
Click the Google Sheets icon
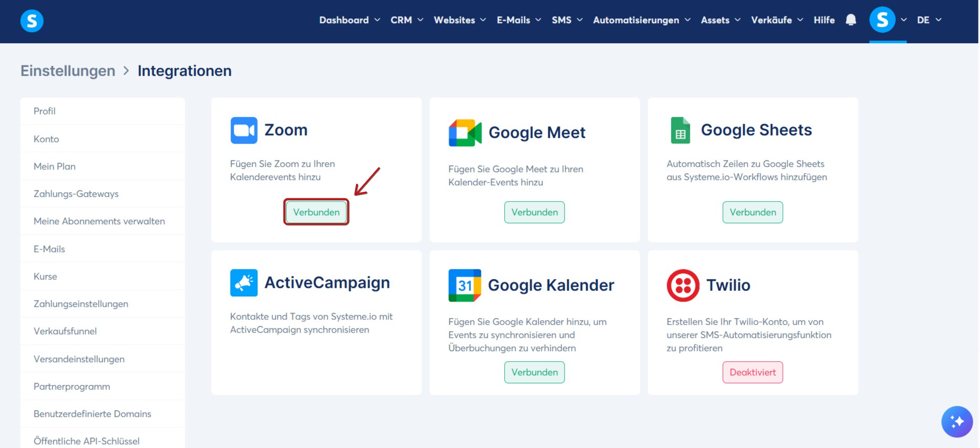pos(680,130)
